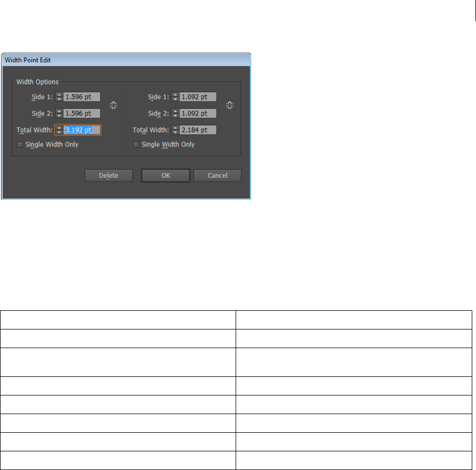
Task: Focus the Total Width field showing 2.184 pt
Action: pyautogui.click(x=198, y=130)
